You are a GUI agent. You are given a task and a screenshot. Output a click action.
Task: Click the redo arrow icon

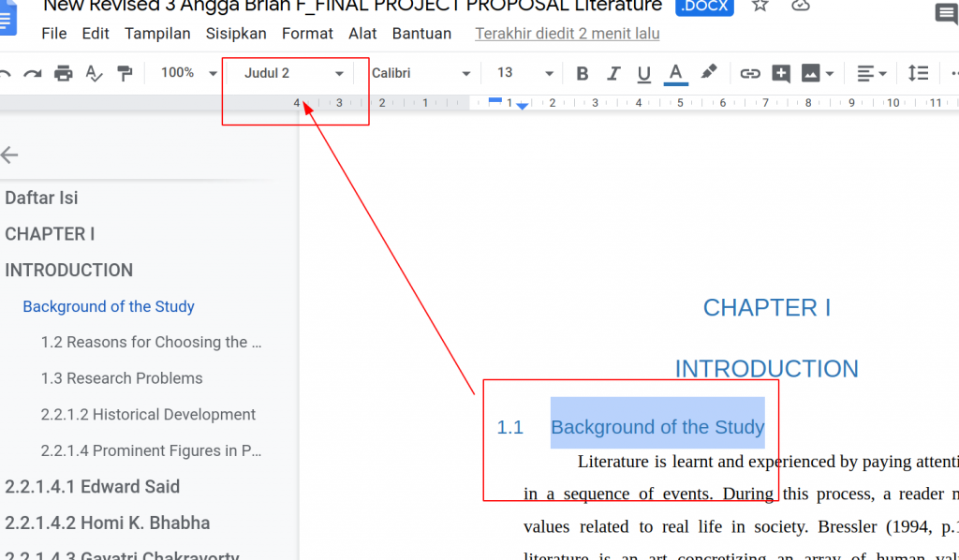[x=33, y=73]
